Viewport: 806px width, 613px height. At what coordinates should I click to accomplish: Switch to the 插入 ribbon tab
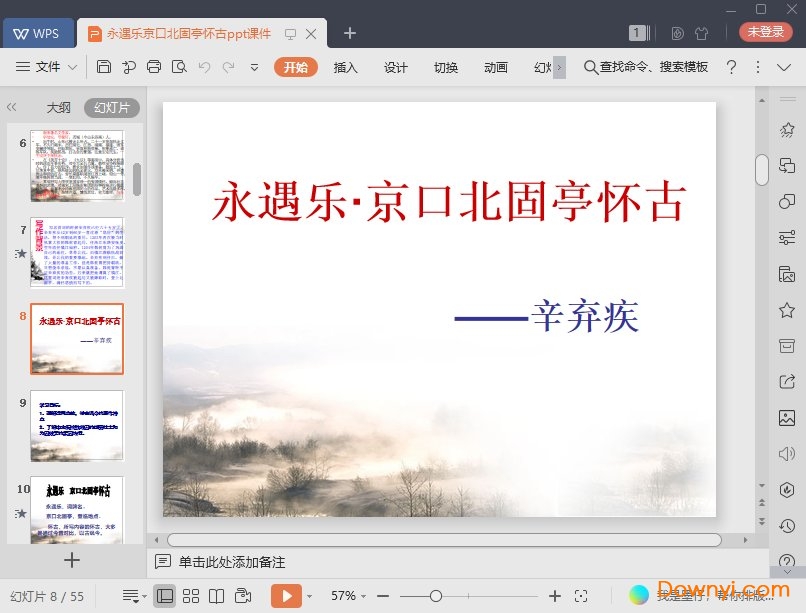tap(345, 68)
